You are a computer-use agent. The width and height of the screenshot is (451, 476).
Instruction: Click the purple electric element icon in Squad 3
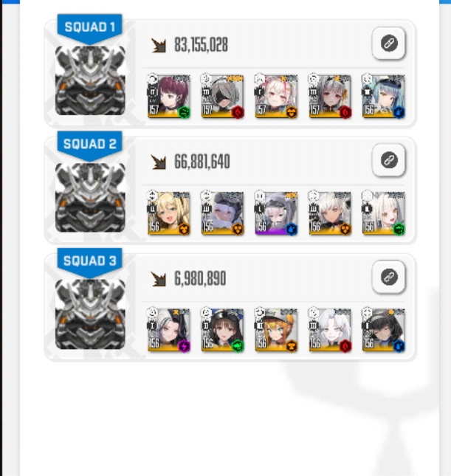pyautogui.click(x=184, y=346)
